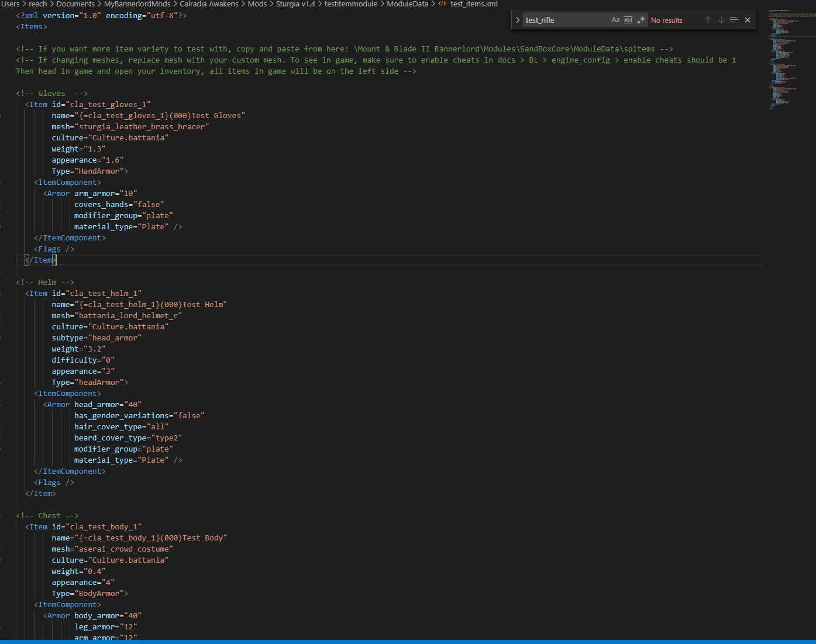Go to previous match arrow

click(x=708, y=20)
